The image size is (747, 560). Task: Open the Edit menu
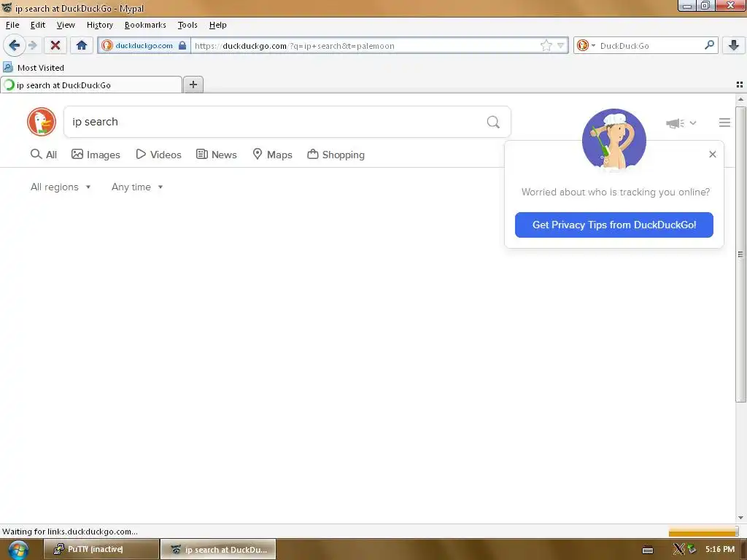[38, 25]
